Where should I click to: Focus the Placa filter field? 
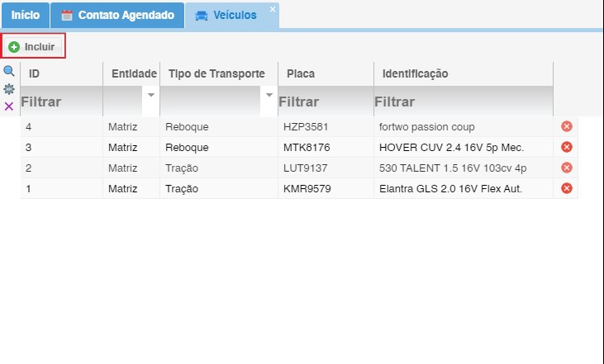pyautogui.click(x=326, y=102)
